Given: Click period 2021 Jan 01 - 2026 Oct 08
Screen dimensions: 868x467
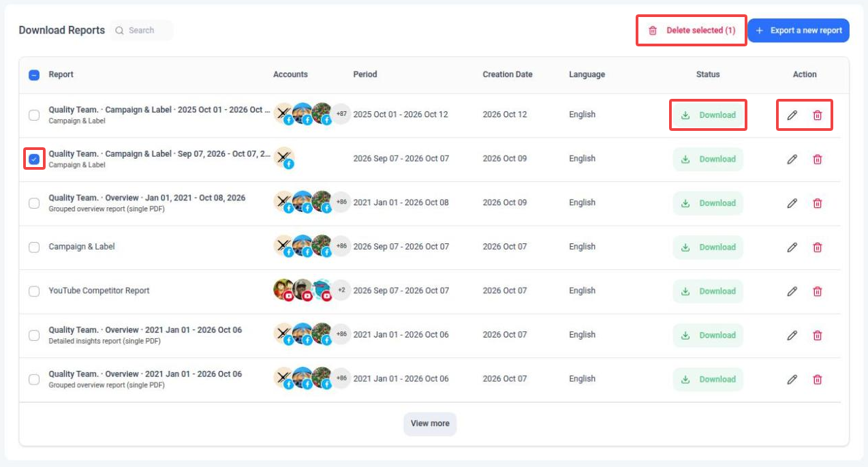Looking at the screenshot, I should pos(401,202).
